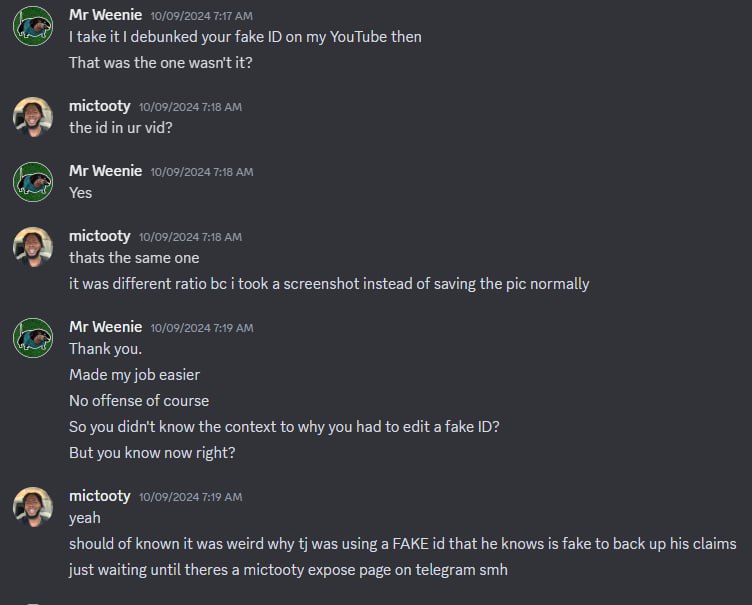This screenshot has height=605, width=752.
Task: Click Mr Weenie's avatar beside the 7:17 AM message
Action: (x=32, y=26)
